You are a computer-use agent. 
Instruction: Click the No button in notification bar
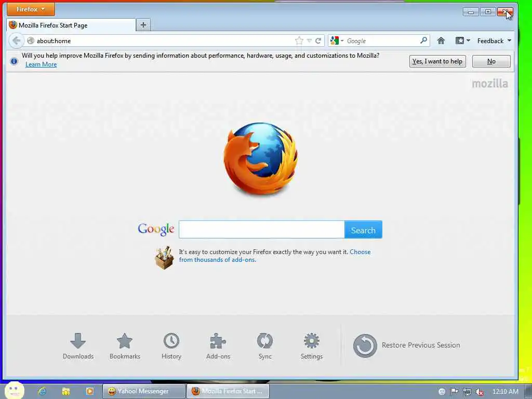pos(491,61)
